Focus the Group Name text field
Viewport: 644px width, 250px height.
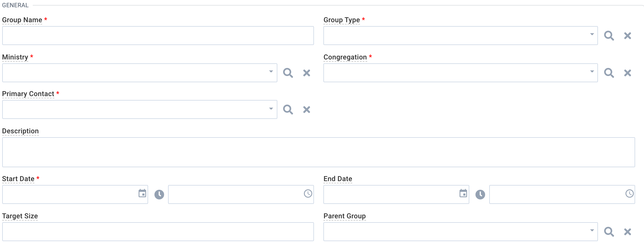pos(158,36)
